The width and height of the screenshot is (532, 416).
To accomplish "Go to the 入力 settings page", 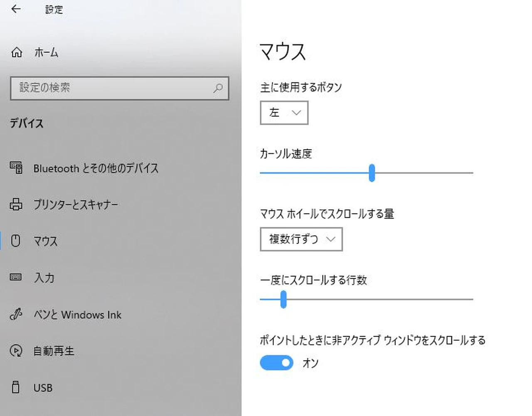I will point(44,278).
